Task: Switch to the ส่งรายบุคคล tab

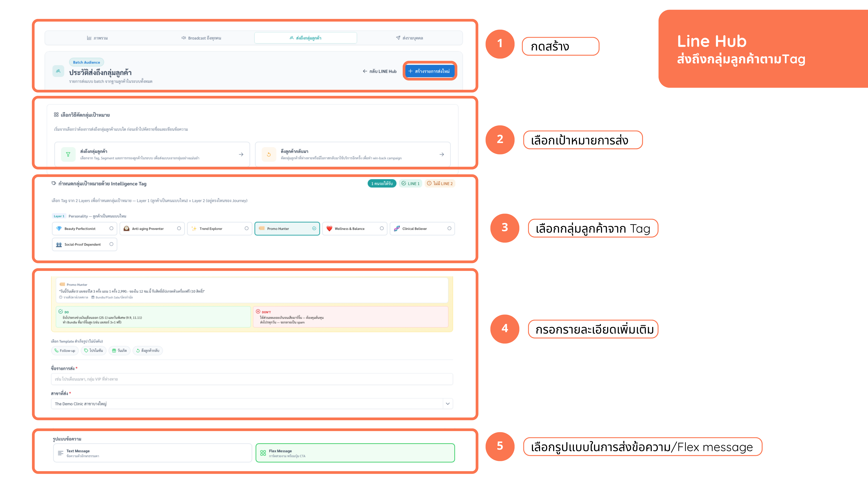Action: coord(409,38)
